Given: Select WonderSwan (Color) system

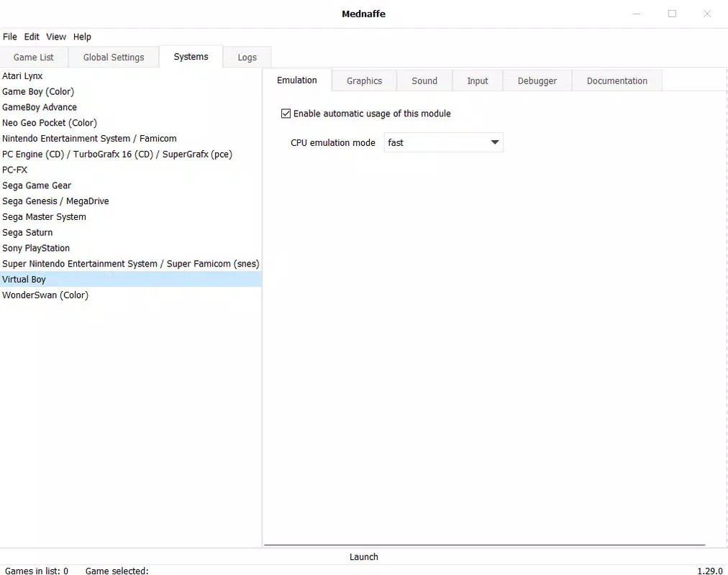Looking at the screenshot, I should coord(131,295).
